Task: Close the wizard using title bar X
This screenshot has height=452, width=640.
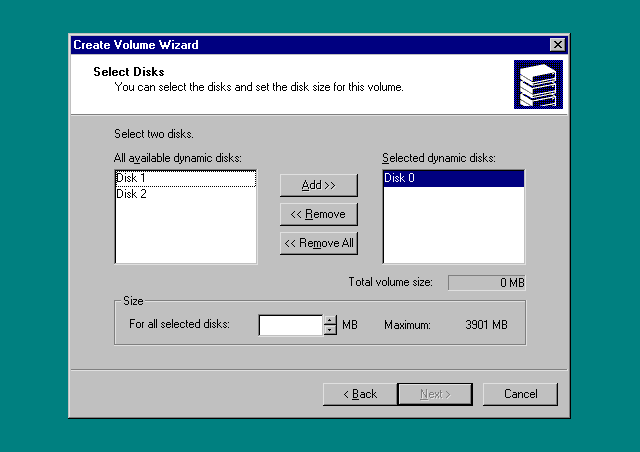Action: (x=557, y=45)
